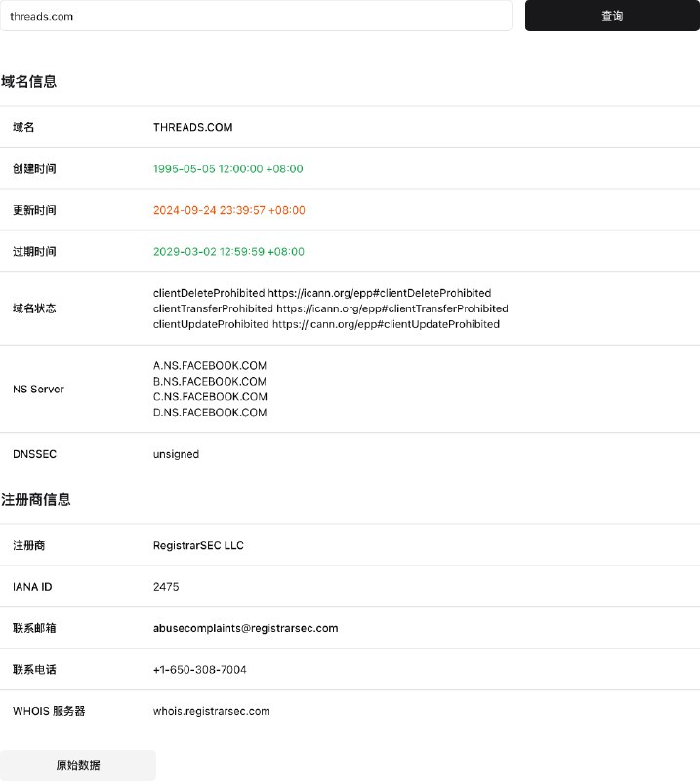Click the clientUpdateProhibited ICANN status link

pos(386,324)
